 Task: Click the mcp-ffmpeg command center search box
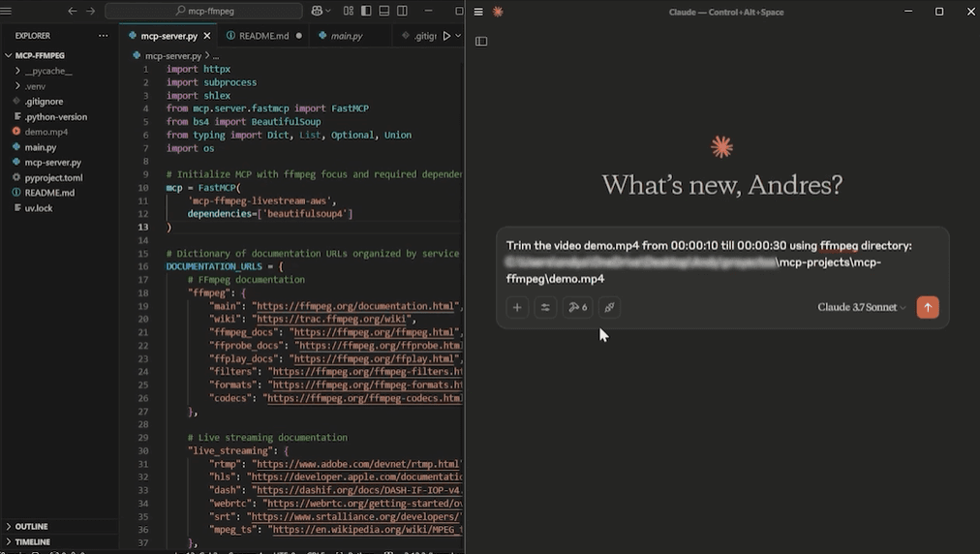203,11
